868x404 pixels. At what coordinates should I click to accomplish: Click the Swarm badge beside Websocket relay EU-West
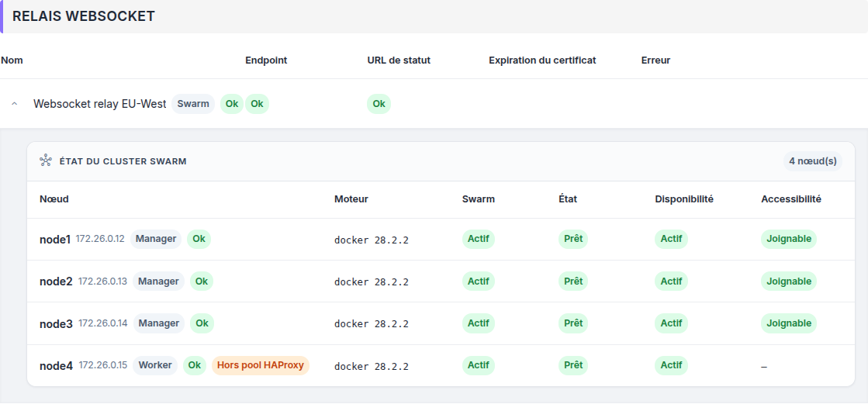(x=193, y=104)
